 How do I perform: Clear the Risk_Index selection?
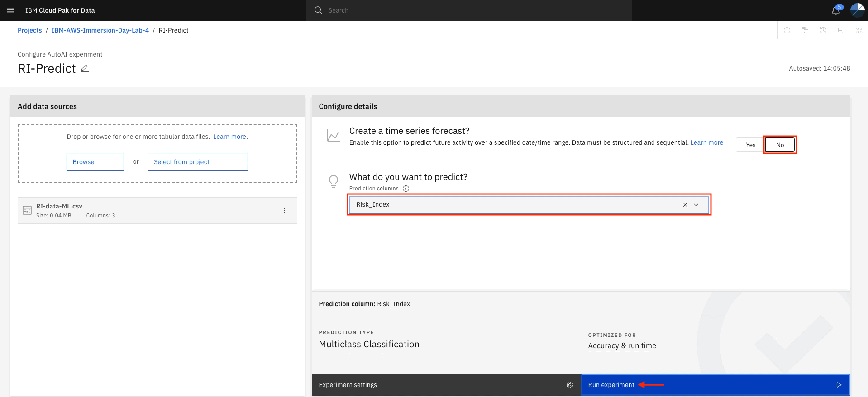tap(685, 205)
